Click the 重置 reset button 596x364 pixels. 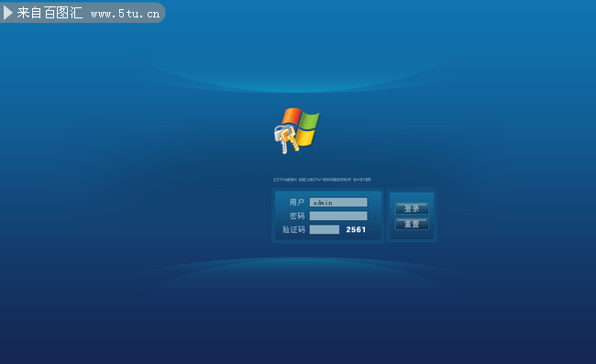tap(412, 224)
